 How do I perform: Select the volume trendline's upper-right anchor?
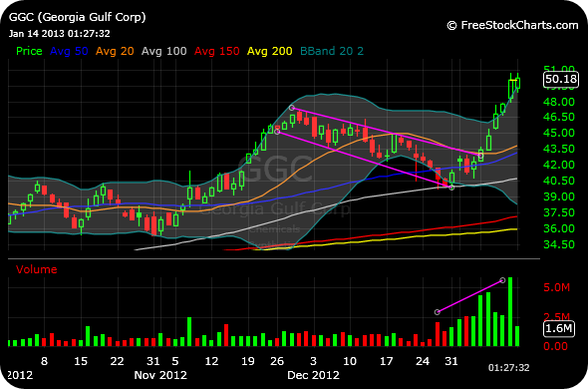[x=503, y=280]
